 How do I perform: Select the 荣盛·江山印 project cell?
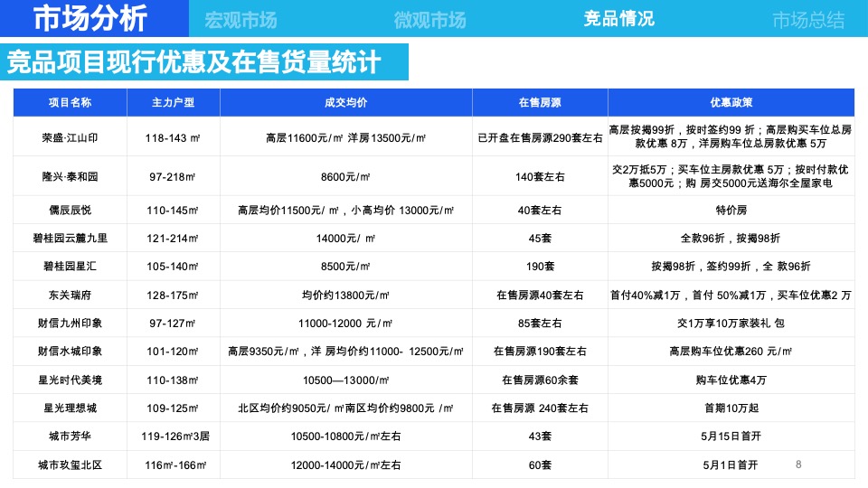point(70,137)
